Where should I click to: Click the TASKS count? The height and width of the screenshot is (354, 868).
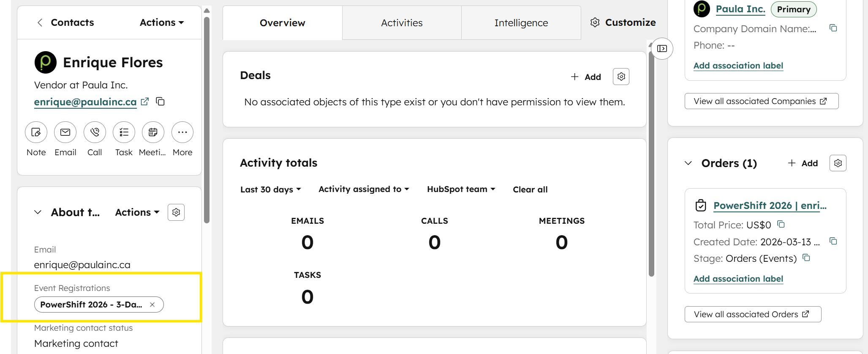click(307, 297)
